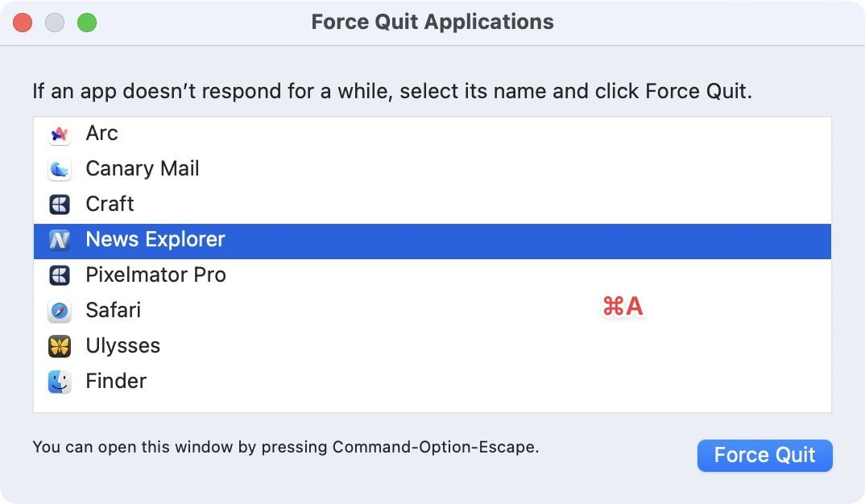
Task: Close the Force Quit Applications window
Action: (23, 23)
